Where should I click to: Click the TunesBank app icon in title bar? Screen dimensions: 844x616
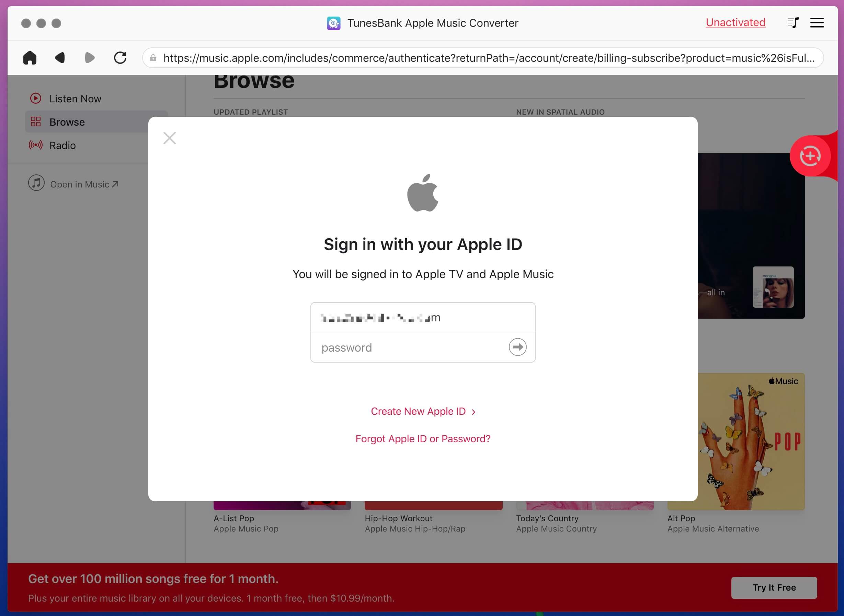334,23
